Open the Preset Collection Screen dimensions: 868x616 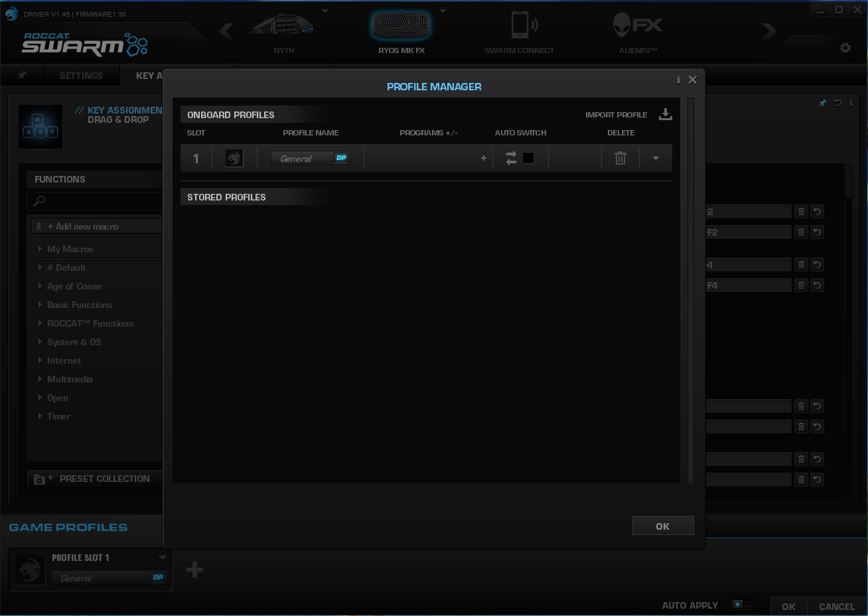(x=95, y=479)
